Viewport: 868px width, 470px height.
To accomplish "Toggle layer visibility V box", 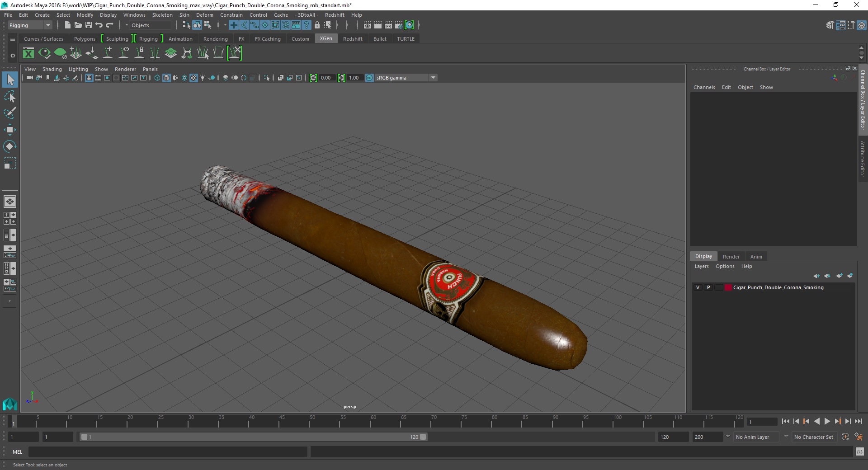I will tap(698, 287).
